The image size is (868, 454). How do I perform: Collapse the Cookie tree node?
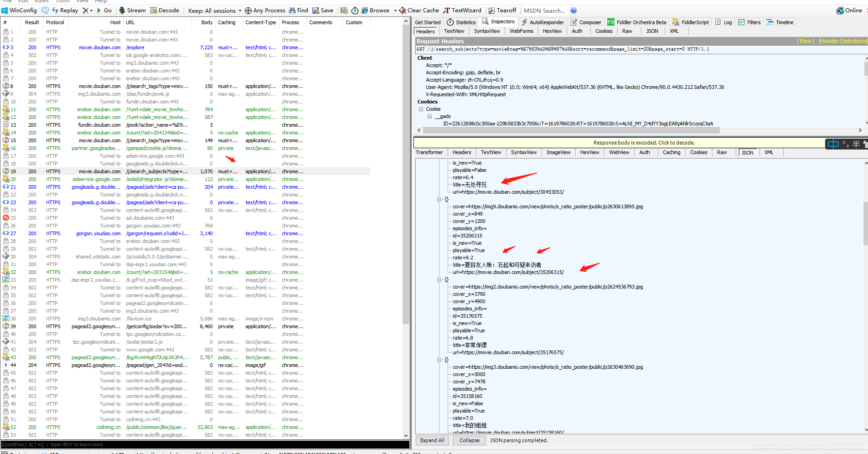pyautogui.click(x=421, y=109)
